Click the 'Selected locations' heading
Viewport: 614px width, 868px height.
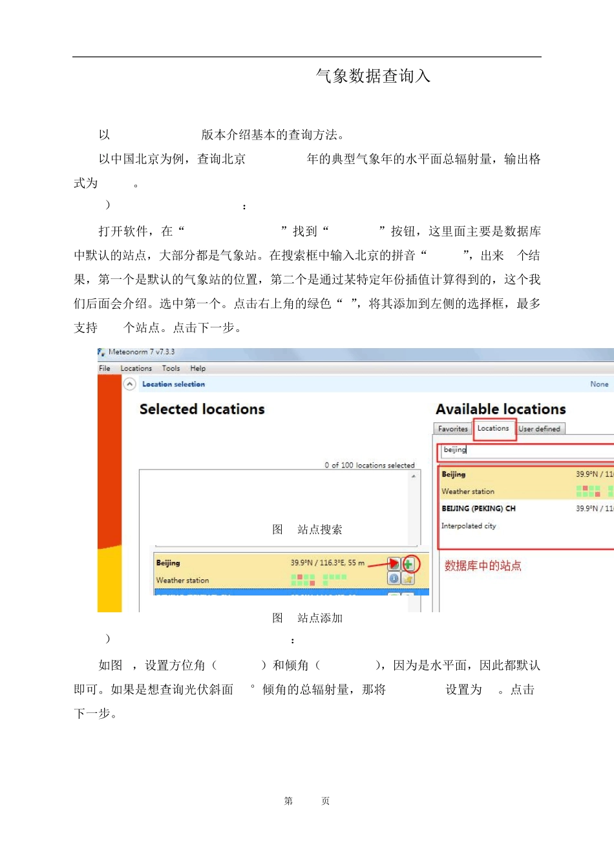coord(202,409)
